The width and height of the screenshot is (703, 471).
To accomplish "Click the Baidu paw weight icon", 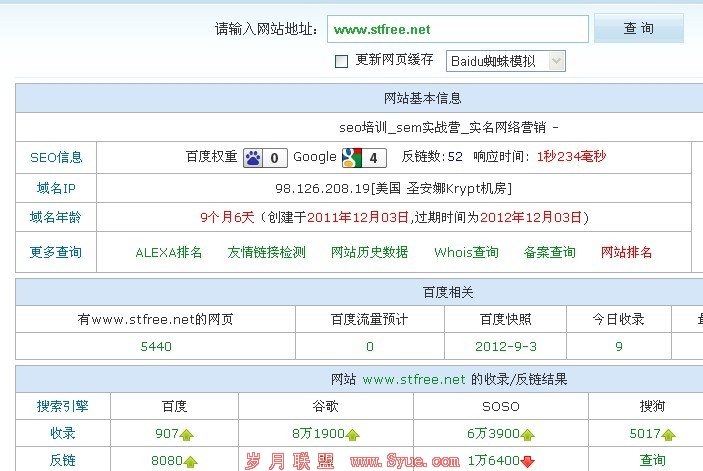I will point(253,157).
